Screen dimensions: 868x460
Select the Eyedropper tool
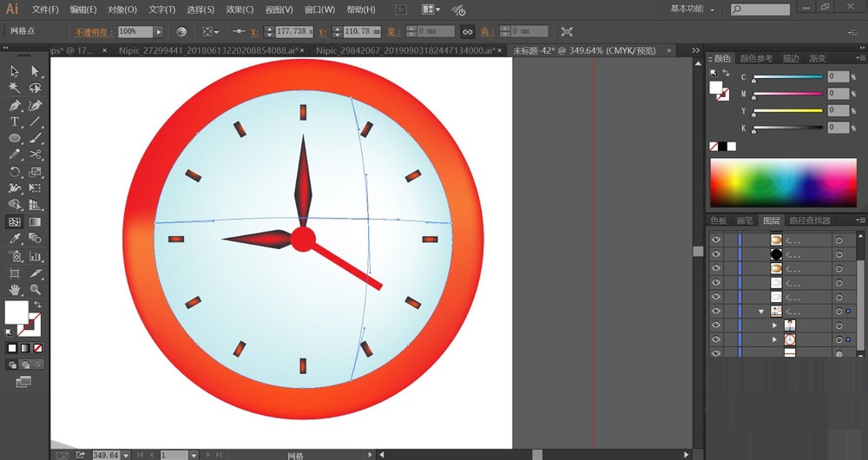(15, 239)
